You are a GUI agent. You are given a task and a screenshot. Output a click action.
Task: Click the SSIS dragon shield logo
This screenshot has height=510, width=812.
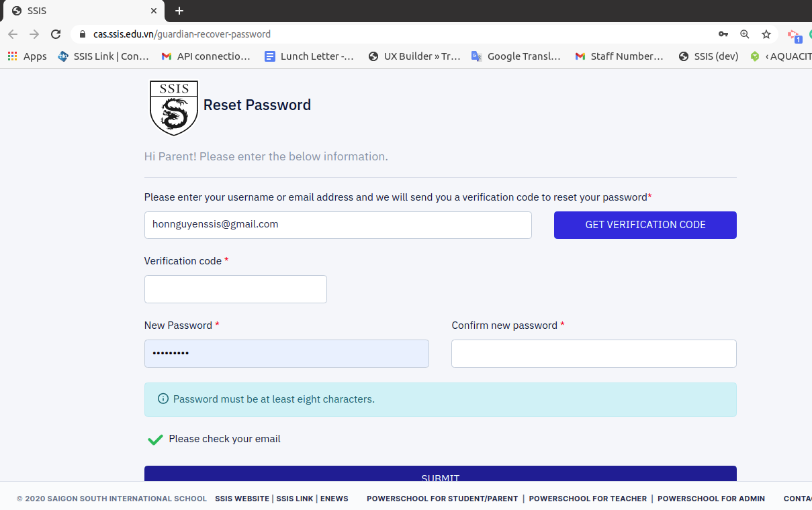(x=174, y=107)
